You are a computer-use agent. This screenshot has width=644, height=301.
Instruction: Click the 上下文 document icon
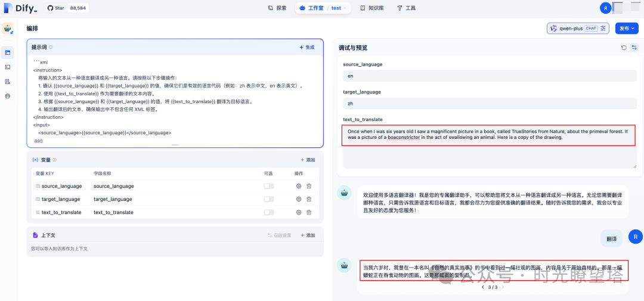pos(35,235)
